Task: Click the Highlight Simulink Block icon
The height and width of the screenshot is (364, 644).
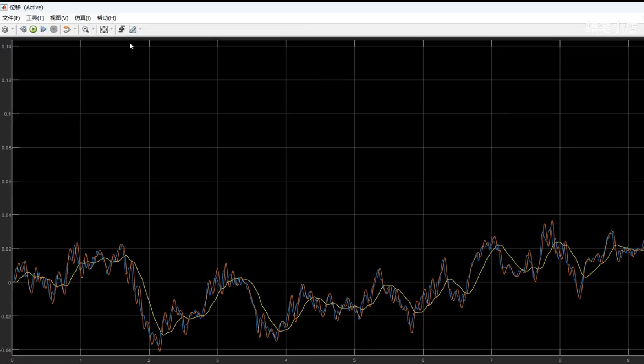Action: coord(67,30)
